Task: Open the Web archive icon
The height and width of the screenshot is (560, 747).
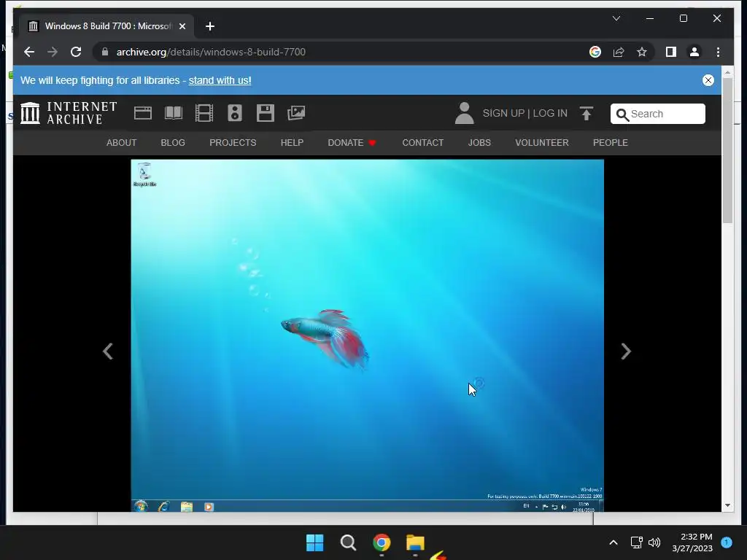Action: click(x=143, y=113)
